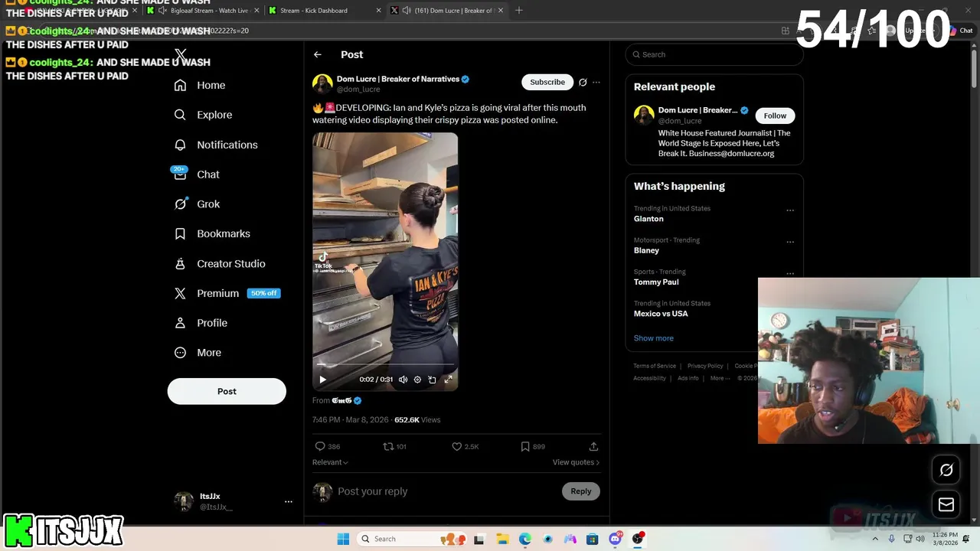Go back using the Post arrow

pos(318,54)
